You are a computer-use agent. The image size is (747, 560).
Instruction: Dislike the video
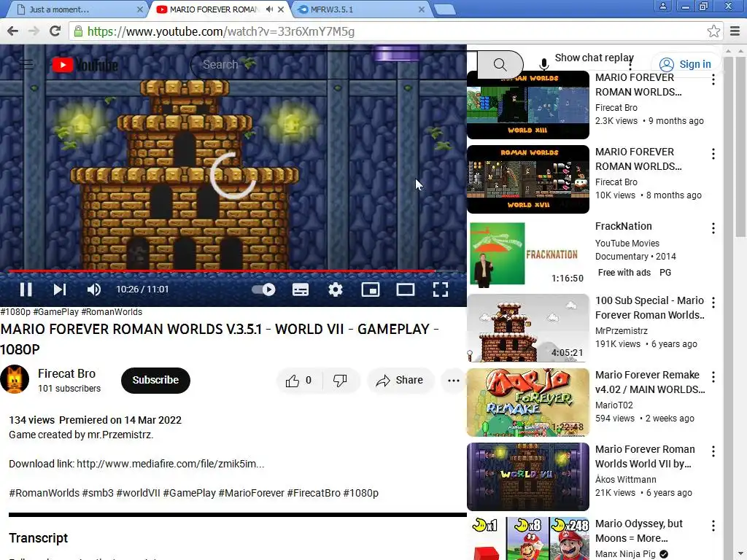[340, 381]
